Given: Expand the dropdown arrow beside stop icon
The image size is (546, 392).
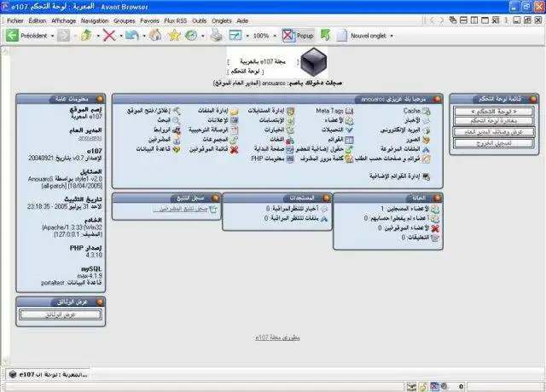Looking at the screenshot, I should tap(121, 36).
